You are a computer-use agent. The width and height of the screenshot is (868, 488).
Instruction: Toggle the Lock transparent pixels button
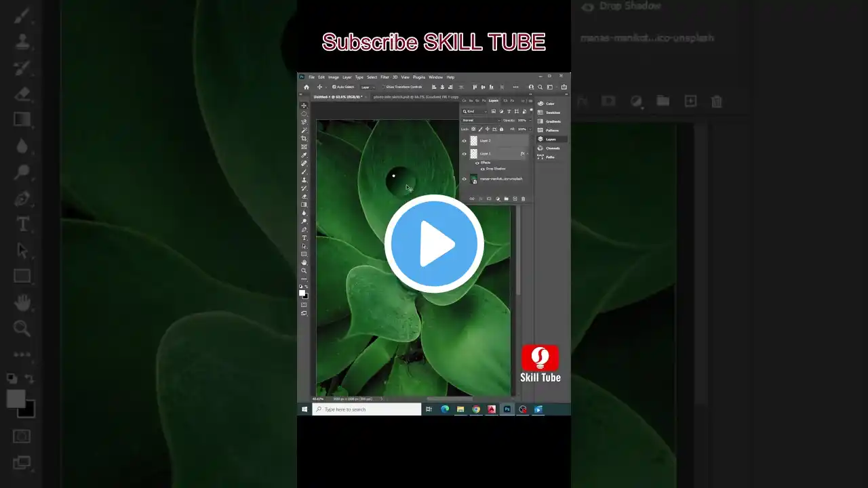coord(473,129)
